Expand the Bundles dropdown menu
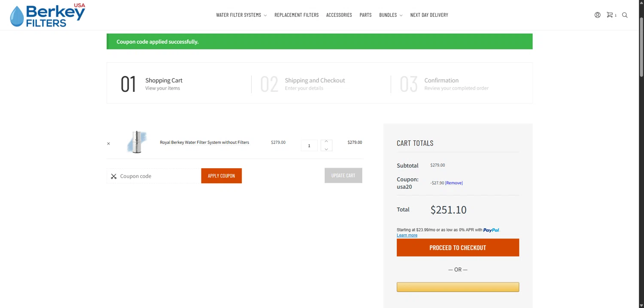 click(391, 15)
